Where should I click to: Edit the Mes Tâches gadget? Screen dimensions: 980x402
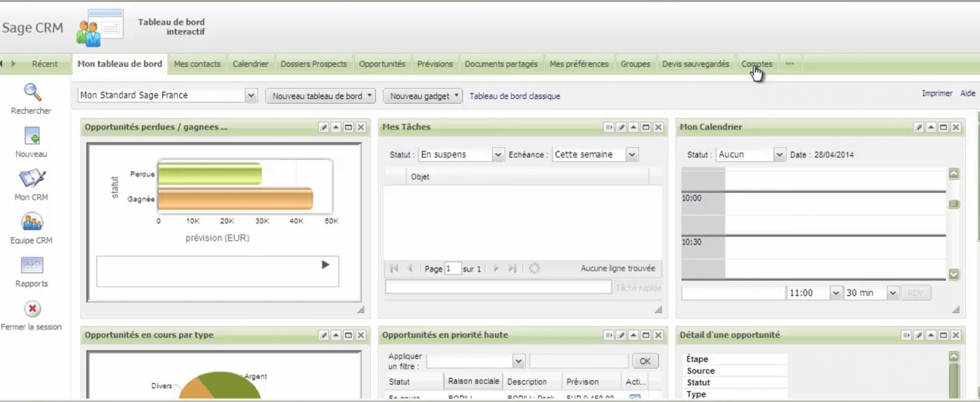[x=621, y=127]
